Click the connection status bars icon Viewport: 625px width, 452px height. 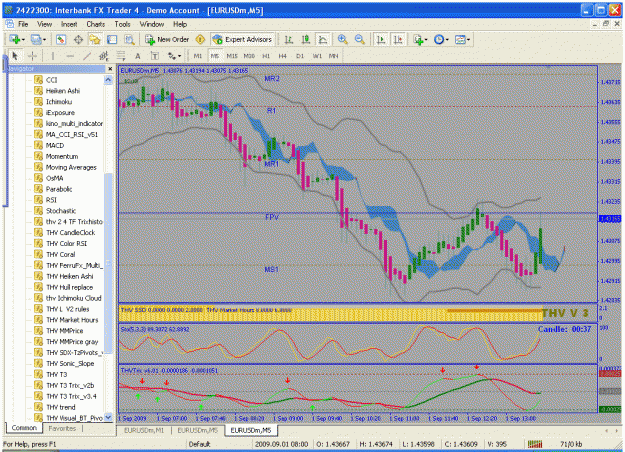[x=535, y=444]
